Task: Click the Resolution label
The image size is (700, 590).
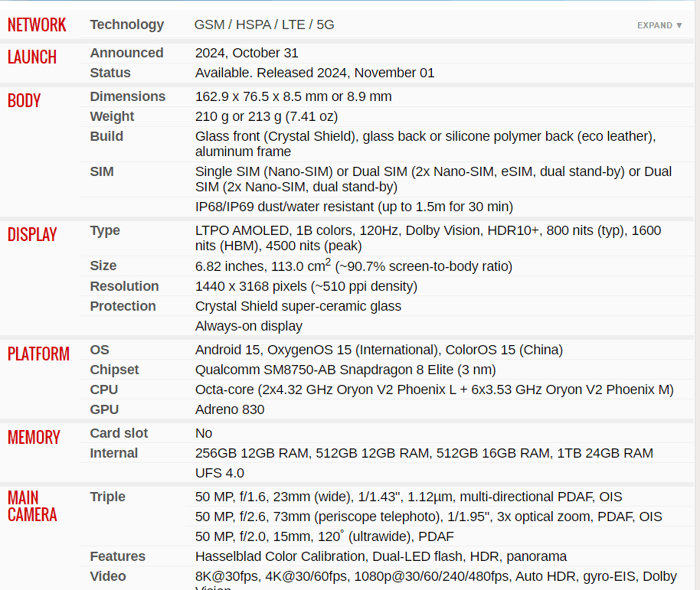Action: pos(125,286)
